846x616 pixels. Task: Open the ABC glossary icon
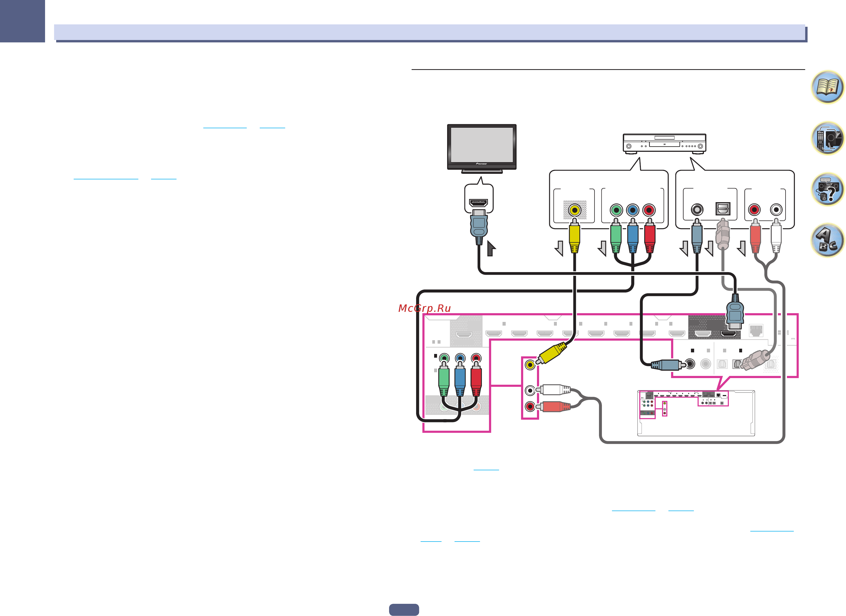pyautogui.click(x=827, y=241)
